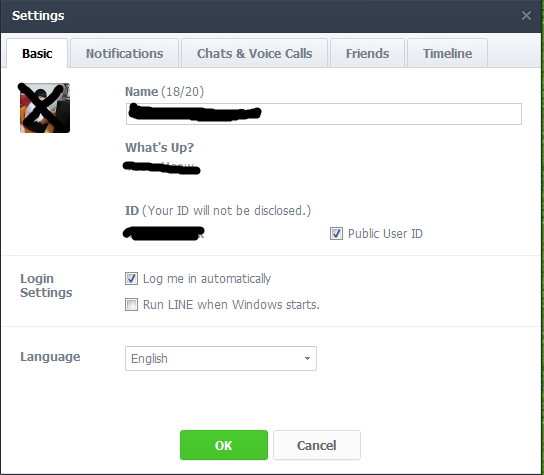
Task: Click the 'Public User ID' label text
Action: (x=385, y=234)
